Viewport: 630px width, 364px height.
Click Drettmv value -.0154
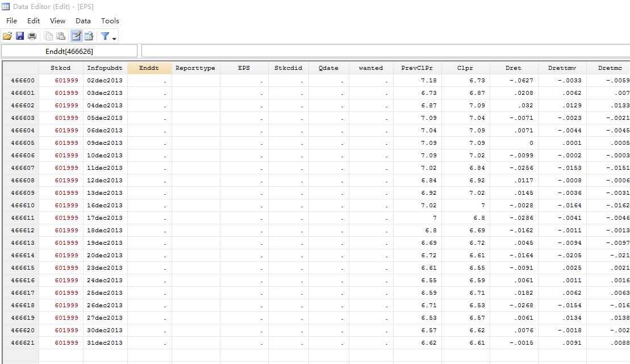click(562, 306)
